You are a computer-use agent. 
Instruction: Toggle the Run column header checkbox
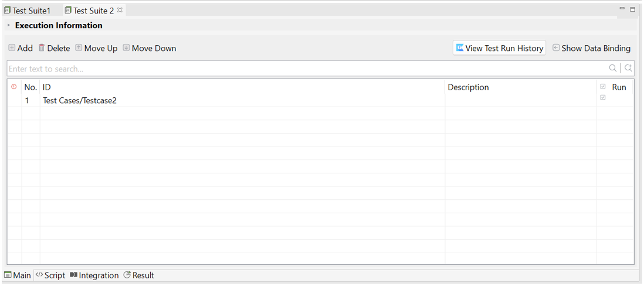603,87
